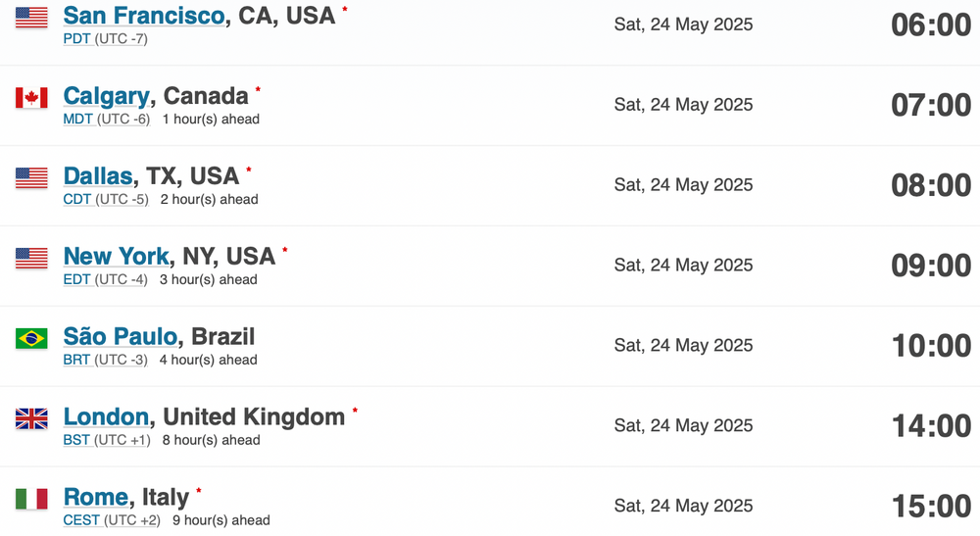Click the USA flag beside San Francisco
Screen dimensions: 980x536
tap(31, 18)
